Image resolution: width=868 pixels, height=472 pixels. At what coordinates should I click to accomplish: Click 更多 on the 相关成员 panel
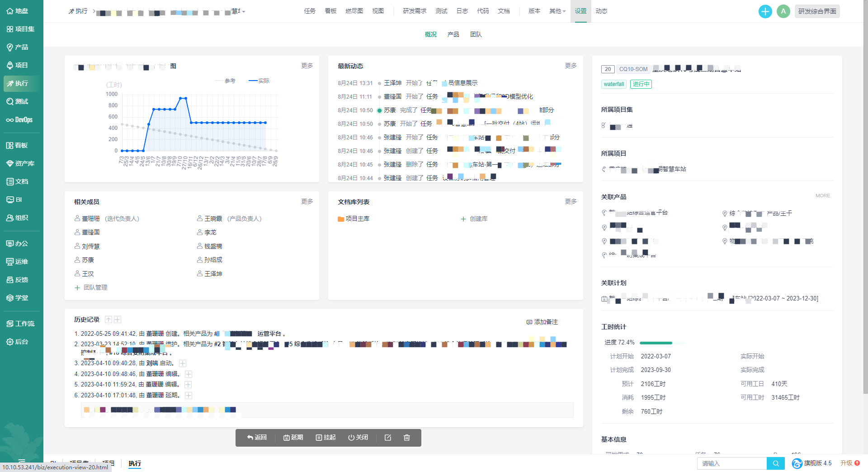click(307, 201)
